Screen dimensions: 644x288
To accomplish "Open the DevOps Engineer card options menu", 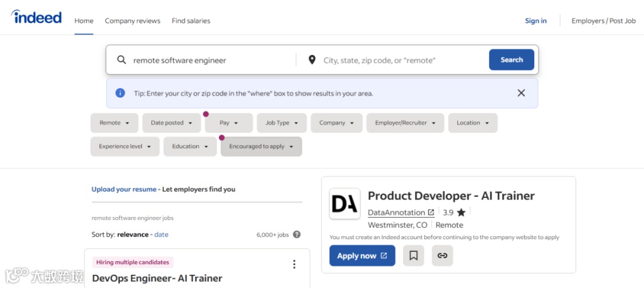I will pyautogui.click(x=294, y=264).
